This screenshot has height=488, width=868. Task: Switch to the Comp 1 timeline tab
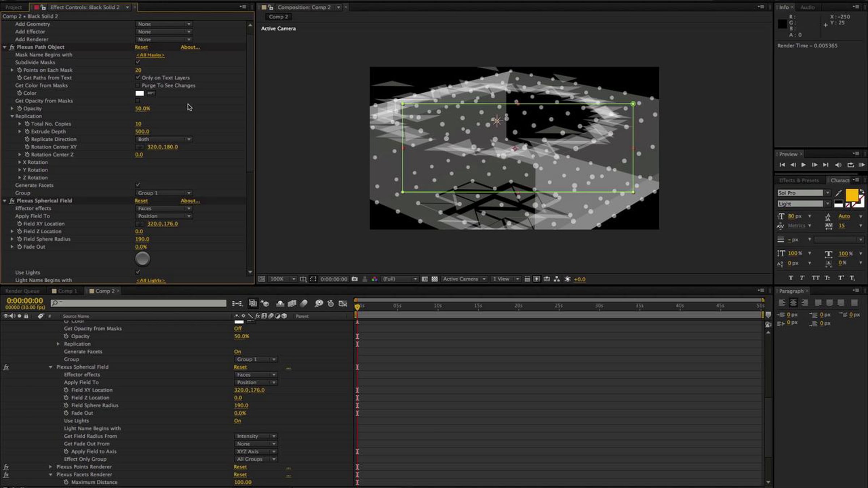(65, 291)
